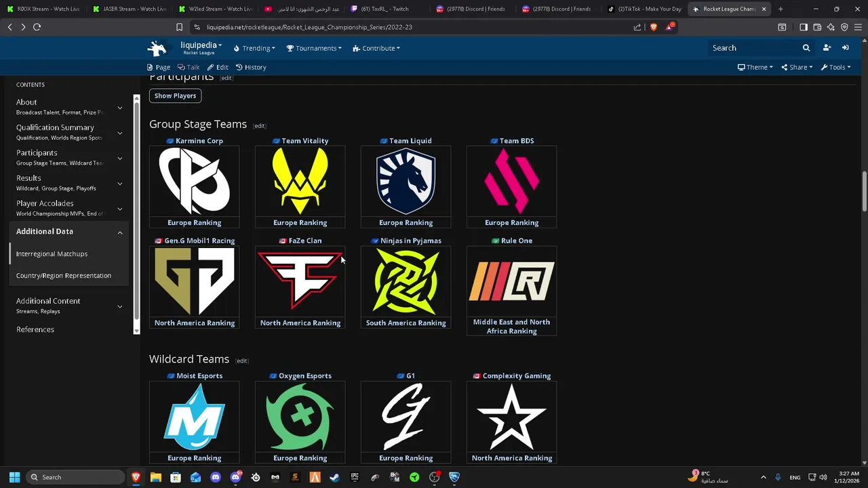Click the Karmine Corp team logo
This screenshot has height=488, width=868.
click(x=195, y=182)
